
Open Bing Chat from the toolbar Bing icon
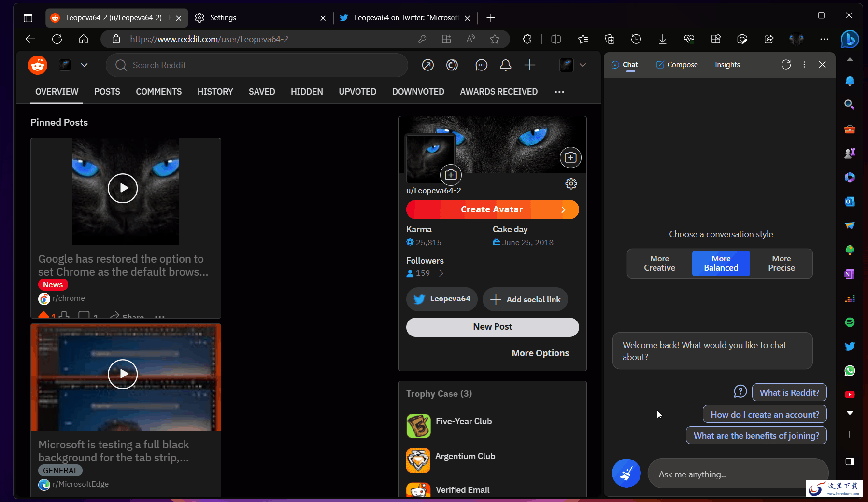click(x=850, y=39)
